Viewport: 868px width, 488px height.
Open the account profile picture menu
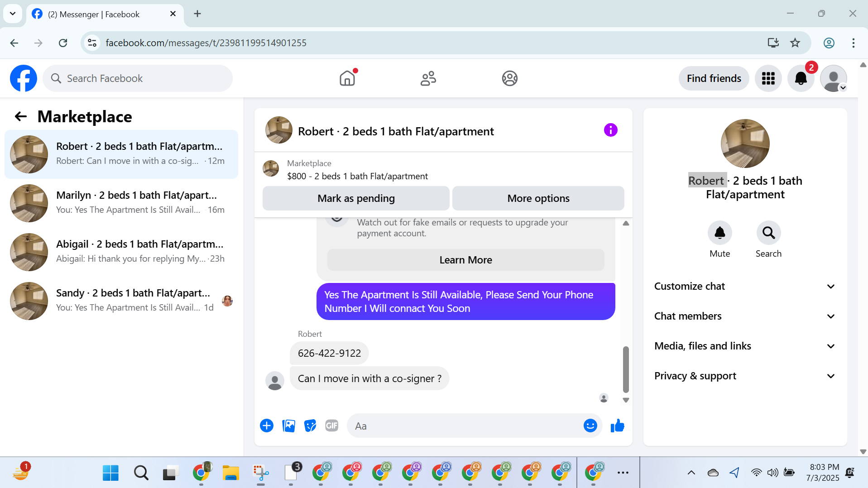point(834,78)
